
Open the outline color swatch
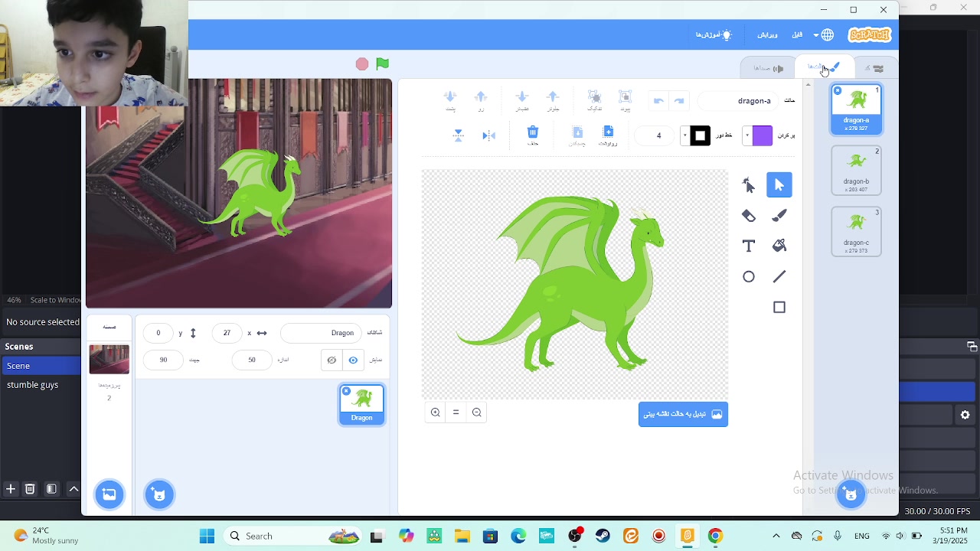[x=696, y=135]
